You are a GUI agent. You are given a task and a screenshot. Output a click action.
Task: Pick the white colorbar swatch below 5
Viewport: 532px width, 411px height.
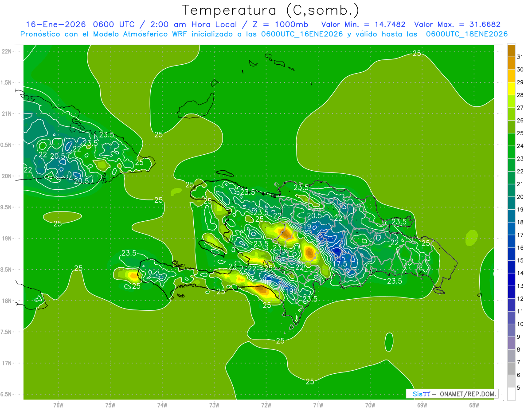click(511, 394)
